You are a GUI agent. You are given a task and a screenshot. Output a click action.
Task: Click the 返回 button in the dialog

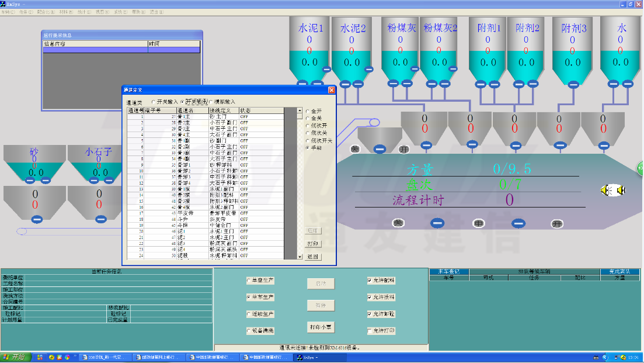click(312, 257)
